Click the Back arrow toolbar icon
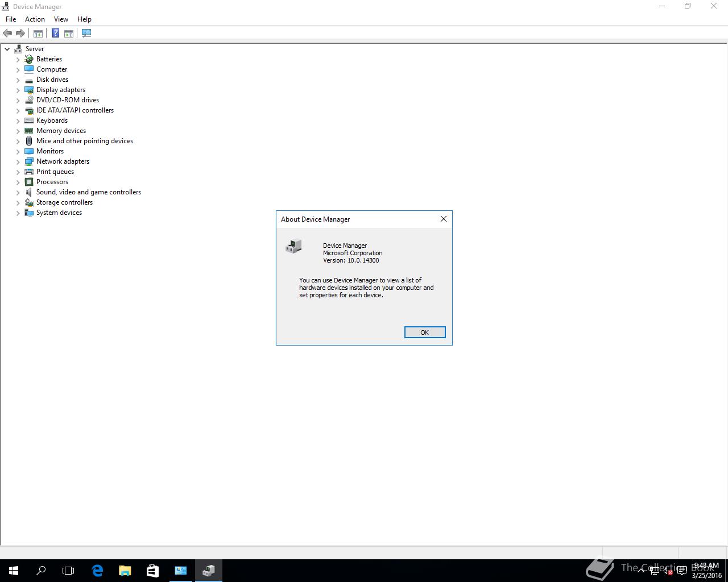The width and height of the screenshot is (728, 582). click(x=7, y=34)
